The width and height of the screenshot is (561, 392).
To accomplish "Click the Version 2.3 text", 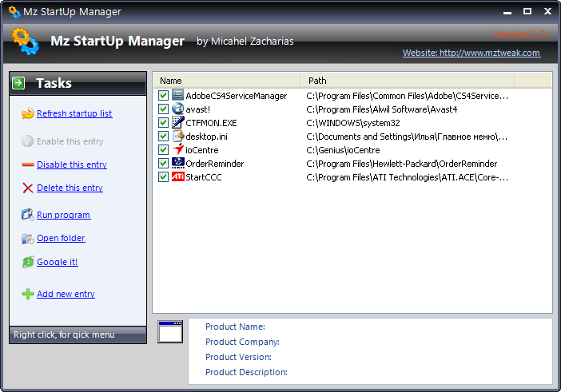I will coord(519,34).
